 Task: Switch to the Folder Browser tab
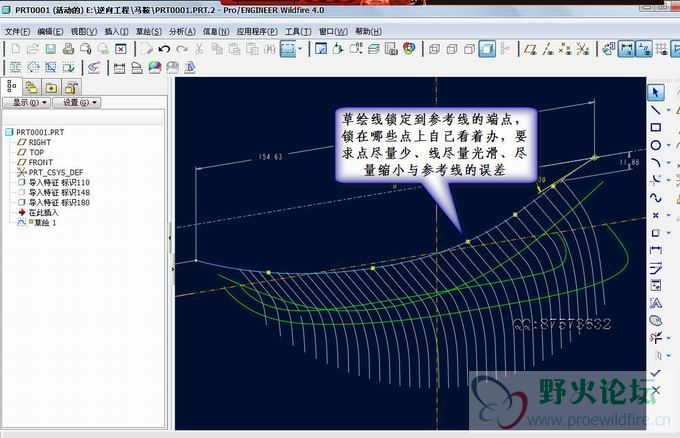[x=31, y=87]
